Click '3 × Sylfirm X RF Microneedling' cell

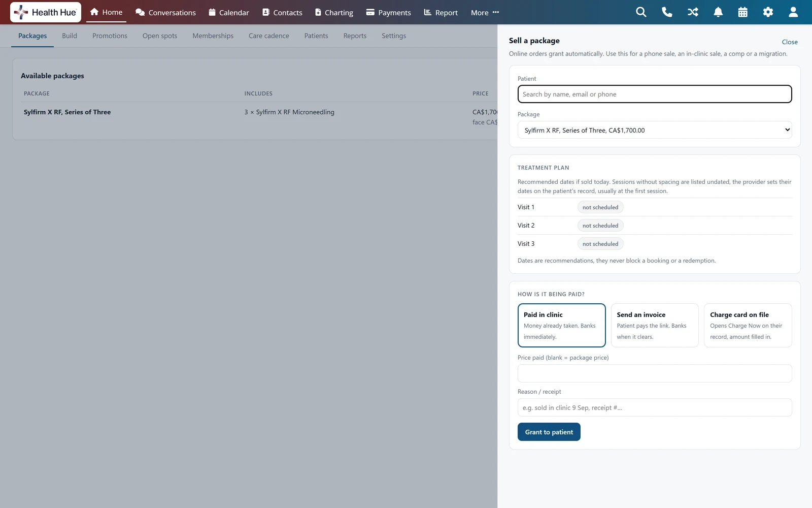(x=289, y=112)
